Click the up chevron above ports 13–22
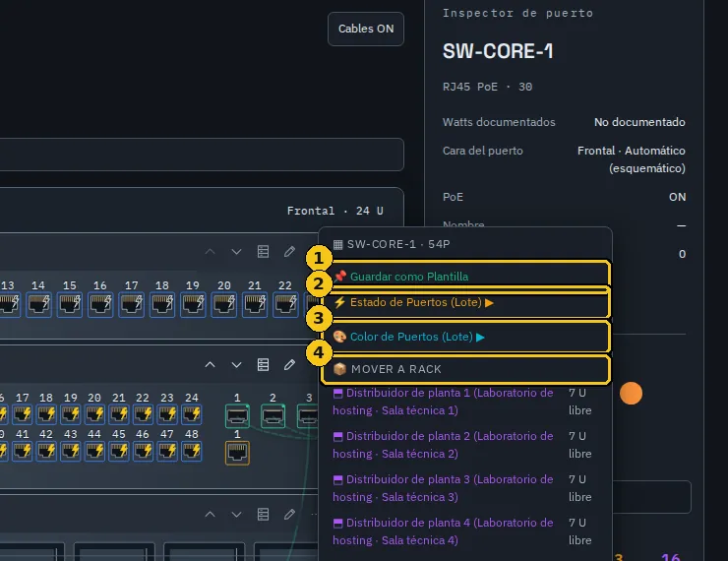 click(210, 252)
